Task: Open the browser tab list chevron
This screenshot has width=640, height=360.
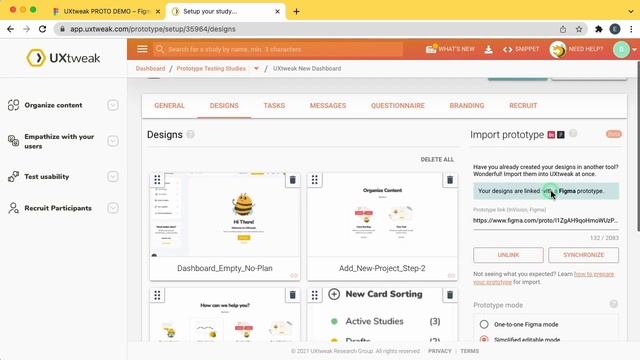Action: point(631,11)
